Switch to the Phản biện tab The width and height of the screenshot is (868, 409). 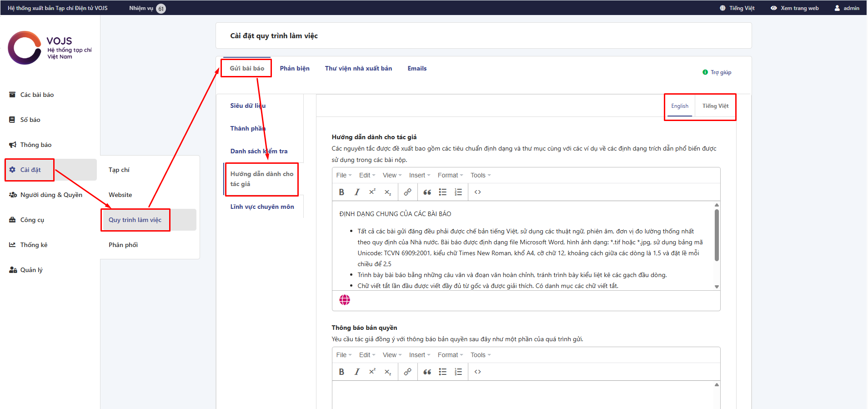click(x=294, y=68)
